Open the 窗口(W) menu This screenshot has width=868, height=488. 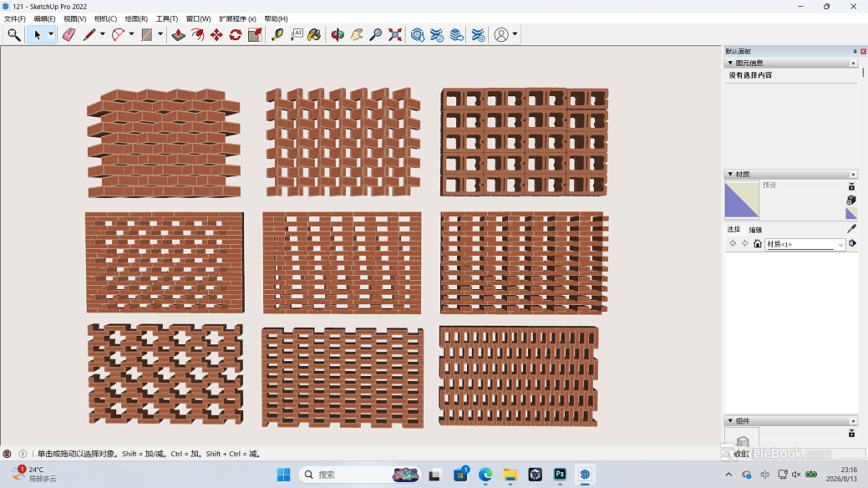(198, 19)
